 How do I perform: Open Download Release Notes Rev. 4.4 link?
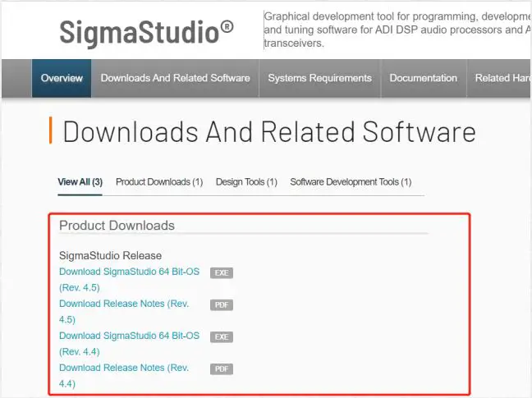coord(124,376)
